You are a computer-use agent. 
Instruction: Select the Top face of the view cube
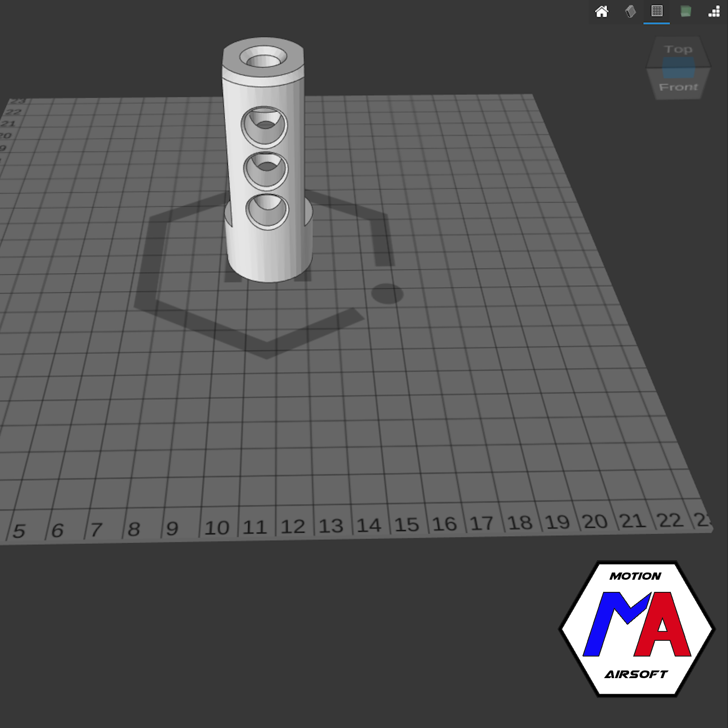(x=678, y=49)
